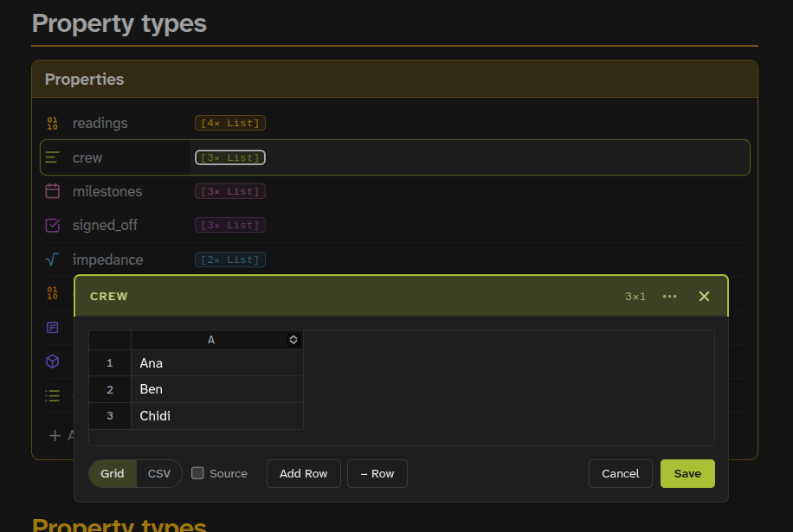Click the checkbox icon beside signed_off
Screen dimensions: 793x532
[x=53, y=225]
